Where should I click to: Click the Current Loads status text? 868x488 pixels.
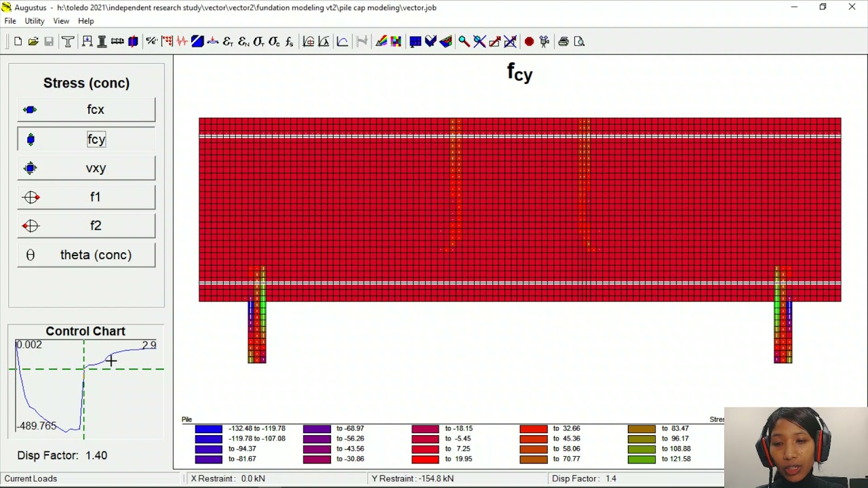31,479
